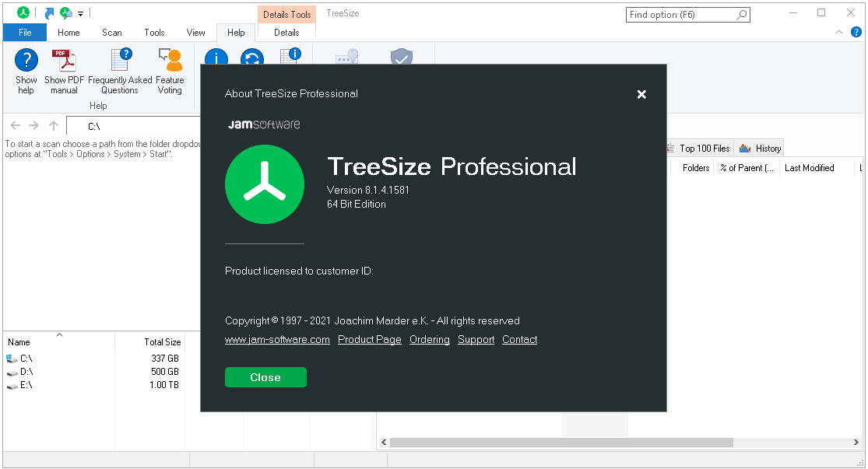Open the Contact link
This screenshot has width=868, height=469.
point(520,340)
